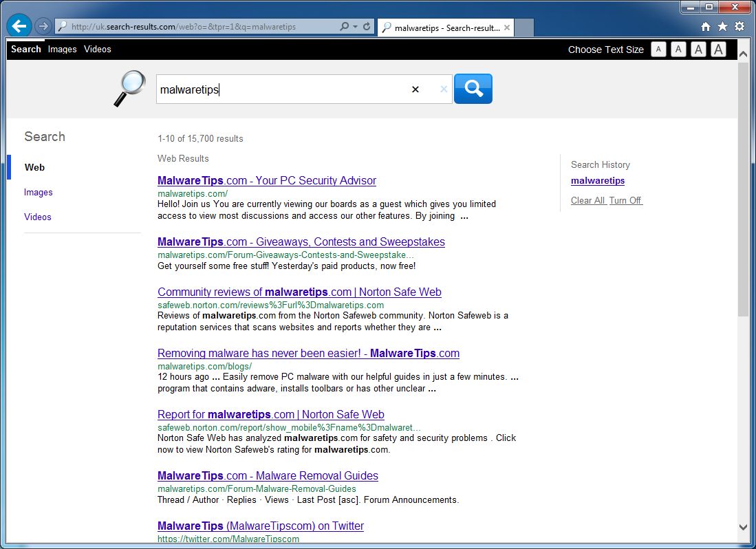Click the tab's magnifier favicon
Viewport: 756px width, 549px height.
pyautogui.click(x=386, y=28)
